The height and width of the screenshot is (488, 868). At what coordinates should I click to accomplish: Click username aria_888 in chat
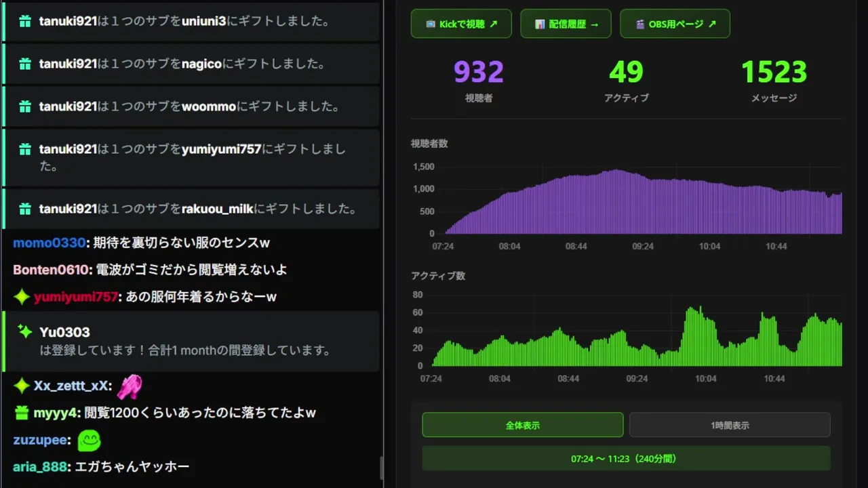40,467
